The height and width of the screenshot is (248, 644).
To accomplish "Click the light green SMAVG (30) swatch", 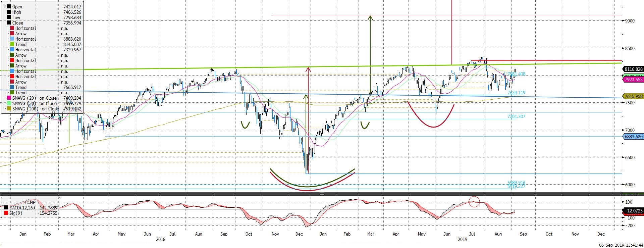I will (9, 103).
